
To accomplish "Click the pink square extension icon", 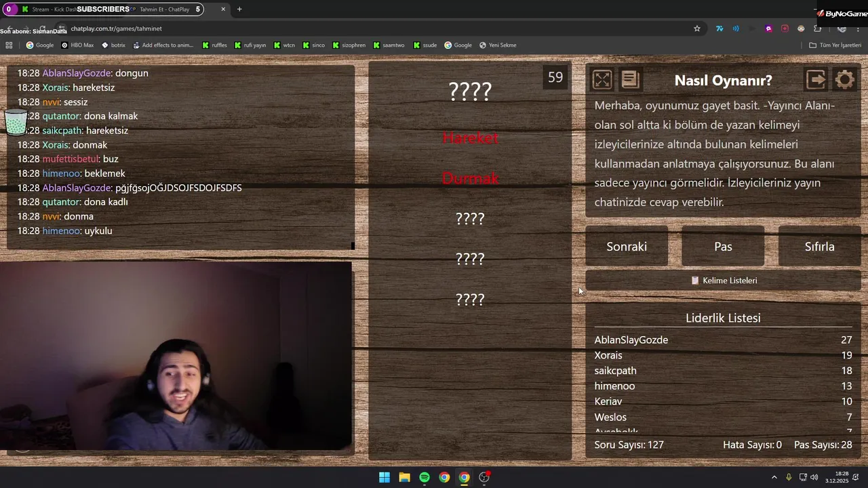I will 785,28.
